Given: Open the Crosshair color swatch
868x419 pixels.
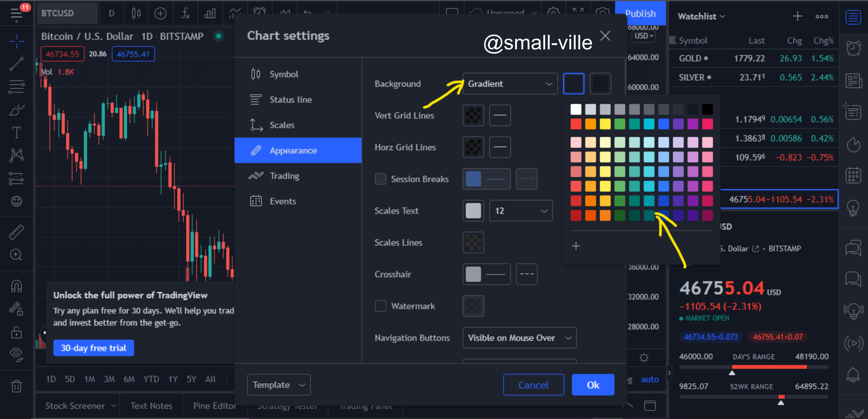Looking at the screenshot, I should tap(473, 274).
